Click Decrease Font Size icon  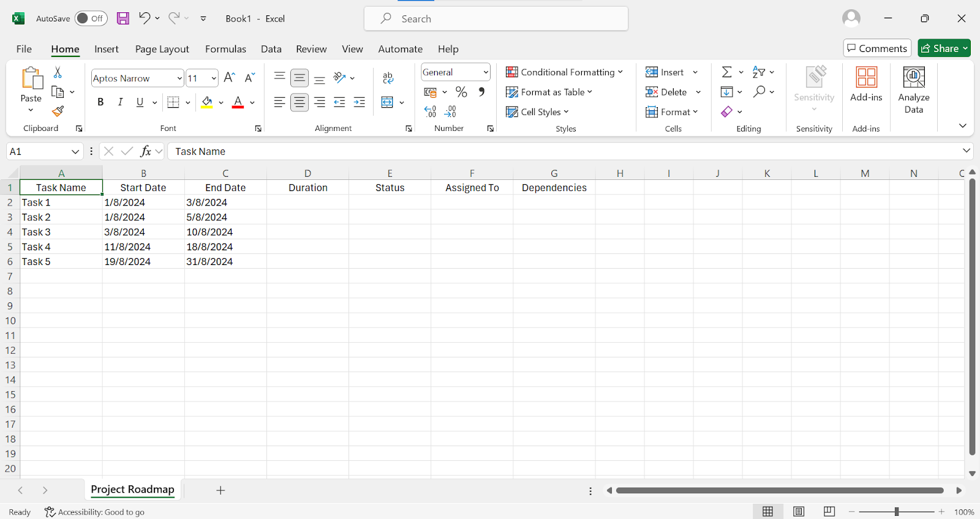pyautogui.click(x=249, y=78)
